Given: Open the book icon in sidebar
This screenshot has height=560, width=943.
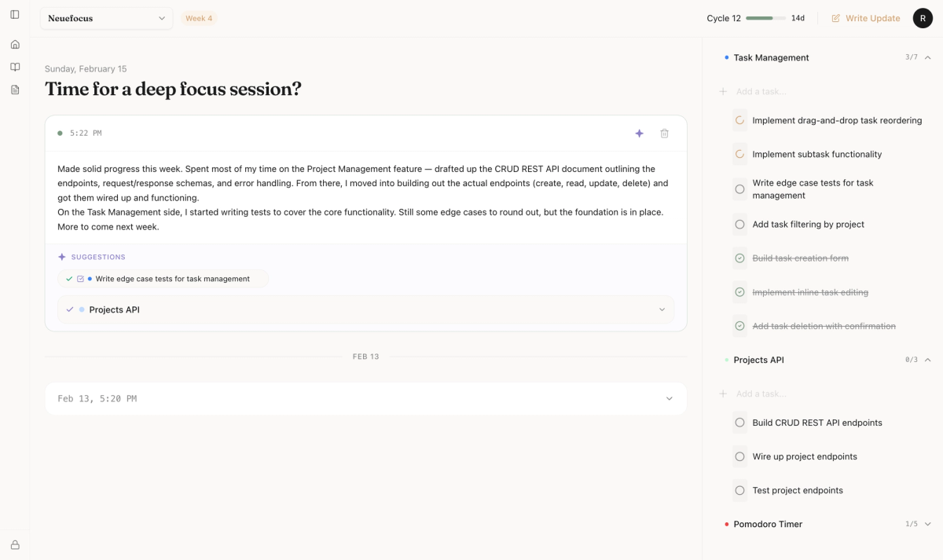Looking at the screenshot, I should pyautogui.click(x=15, y=67).
